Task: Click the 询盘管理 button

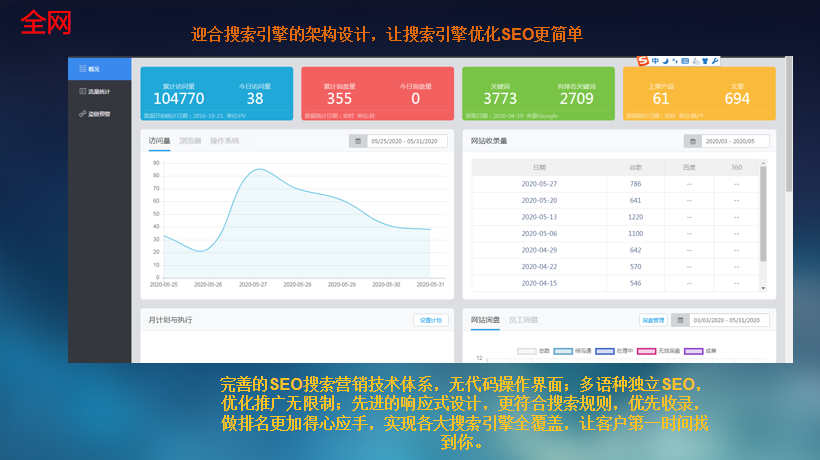Action: coord(653,320)
